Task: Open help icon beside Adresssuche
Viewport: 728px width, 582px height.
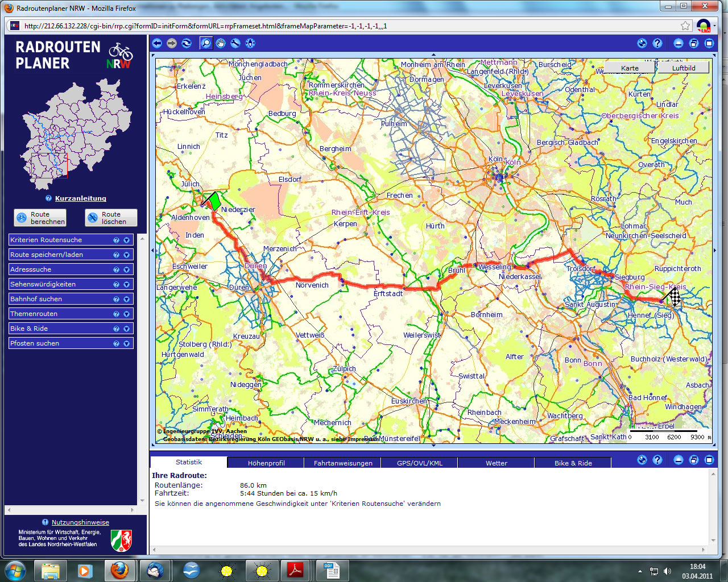Action: pyautogui.click(x=117, y=270)
